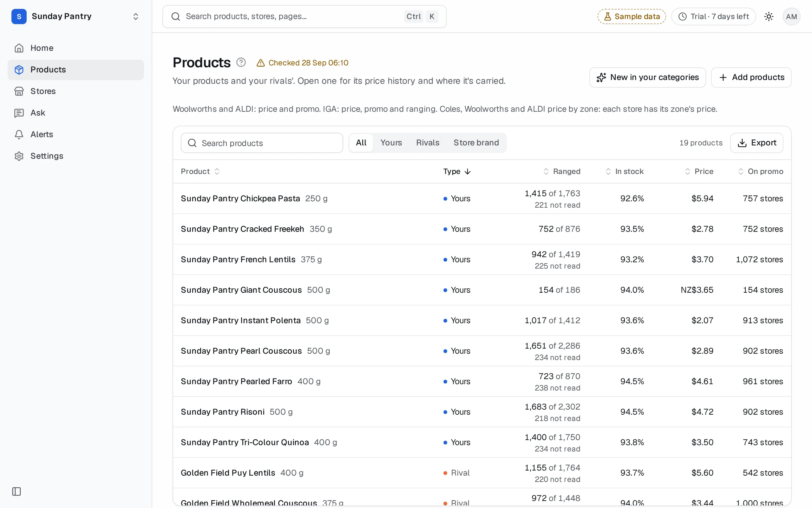Click the help icon beside Products heading
Screen dimensions: 812x508
[241, 63]
